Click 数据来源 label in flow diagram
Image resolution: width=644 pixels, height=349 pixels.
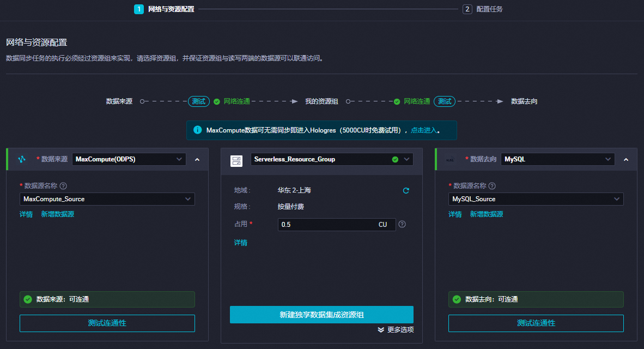click(119, 101)
